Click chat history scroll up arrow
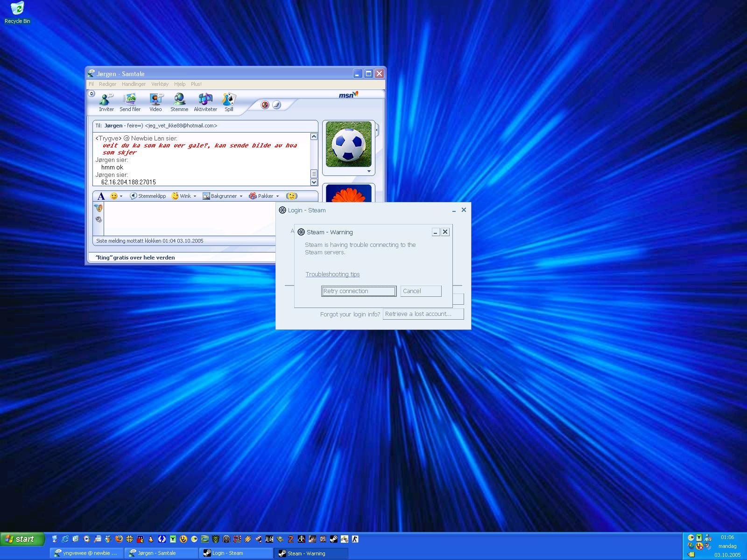 pyautogui.click(x=314, y=137)
